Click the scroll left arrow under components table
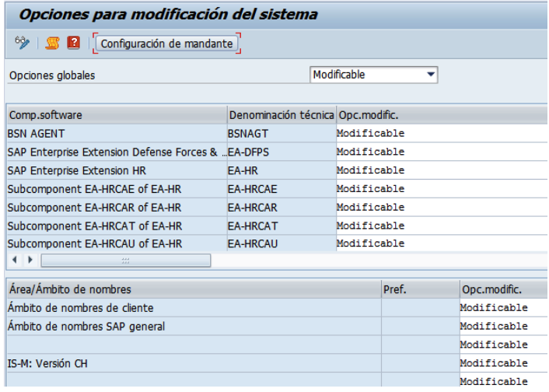Image resolution: width=549 pixels, height=392 pixels. tap(15, 260)
